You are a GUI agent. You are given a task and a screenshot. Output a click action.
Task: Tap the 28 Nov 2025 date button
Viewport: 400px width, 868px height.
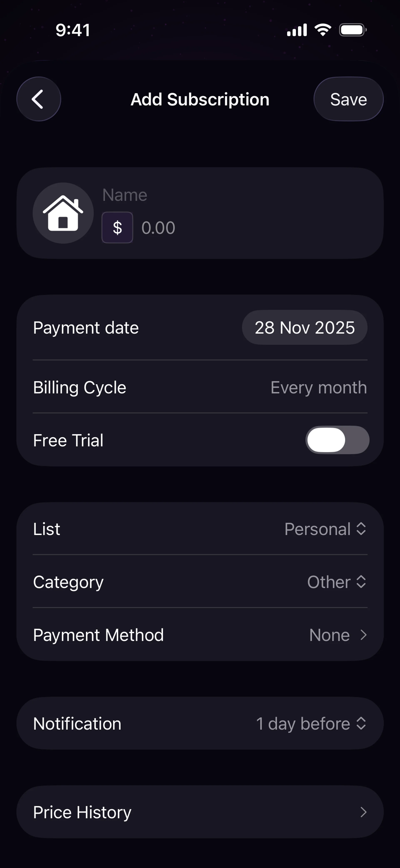(x=304, y=327)
